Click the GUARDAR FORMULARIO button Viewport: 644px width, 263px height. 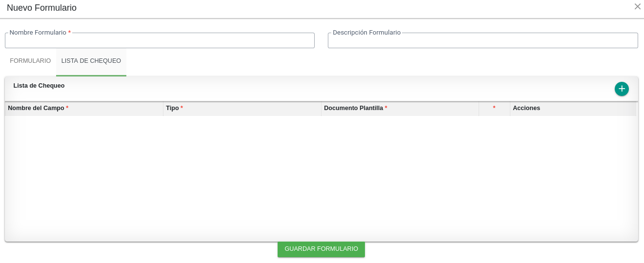(x=321, y=249)
